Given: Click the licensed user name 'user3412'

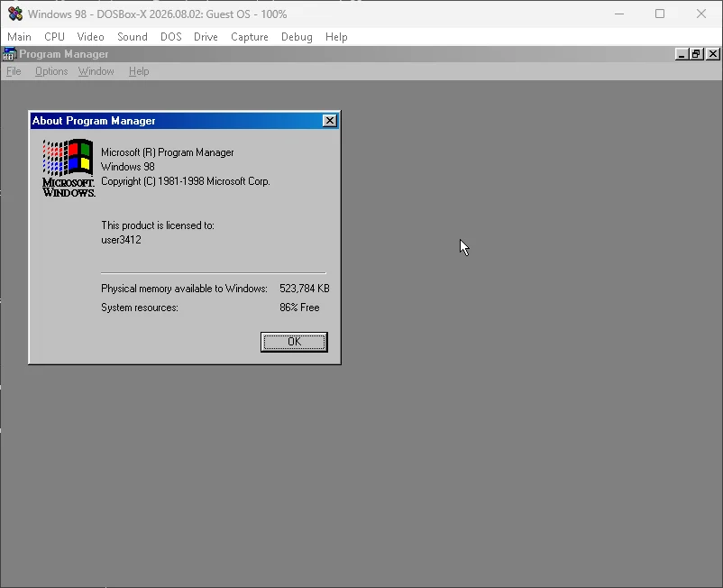Looking at the screenshot, I should tap(122, 240).
